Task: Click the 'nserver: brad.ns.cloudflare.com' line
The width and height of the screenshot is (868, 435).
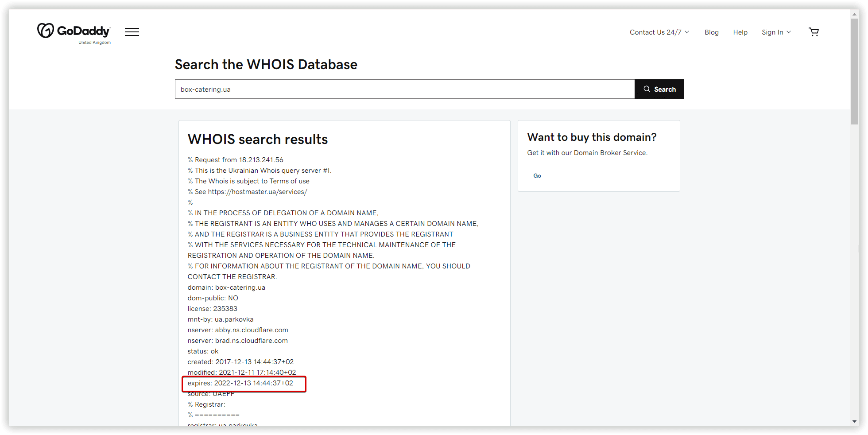Action: [238, 341]
